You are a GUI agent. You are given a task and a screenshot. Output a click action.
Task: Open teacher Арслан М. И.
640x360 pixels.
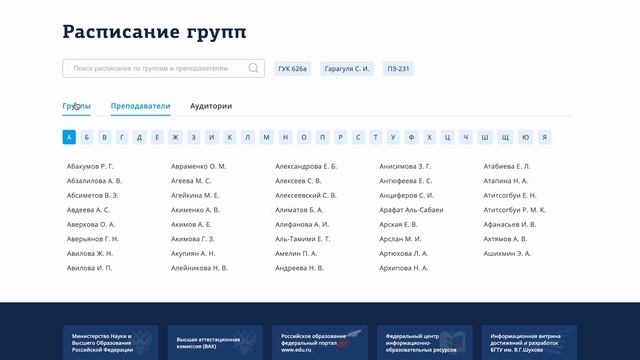[400, 239]
